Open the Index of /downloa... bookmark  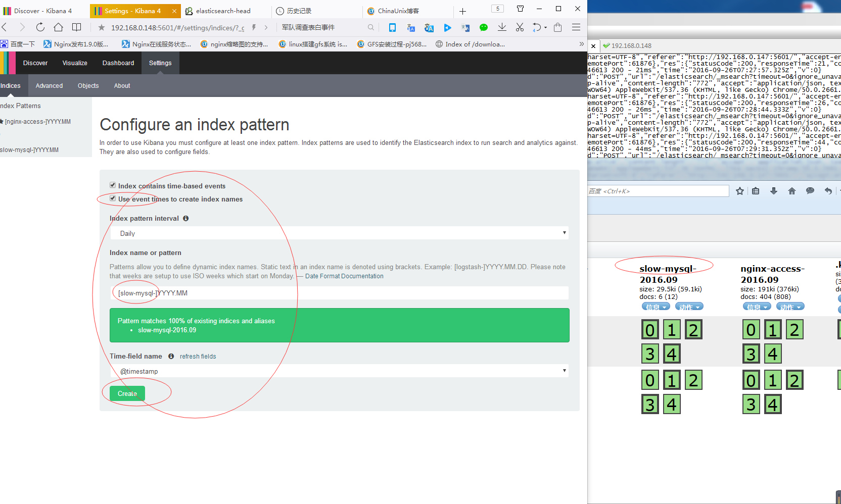470,44
